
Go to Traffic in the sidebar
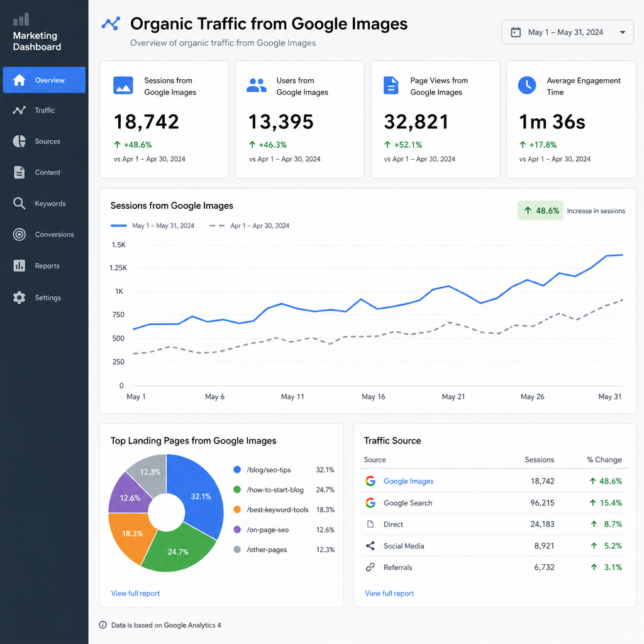pyautogui.click(x=44, y=110)
